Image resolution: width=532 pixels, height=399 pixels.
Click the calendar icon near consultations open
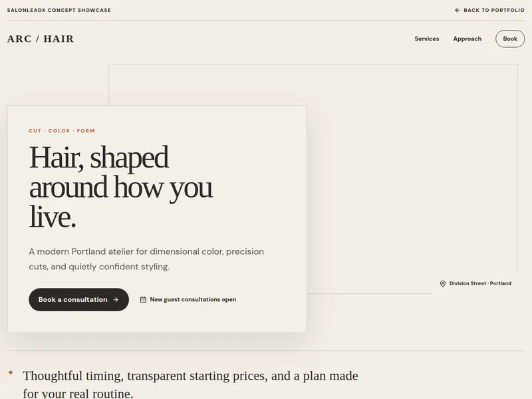143,300
